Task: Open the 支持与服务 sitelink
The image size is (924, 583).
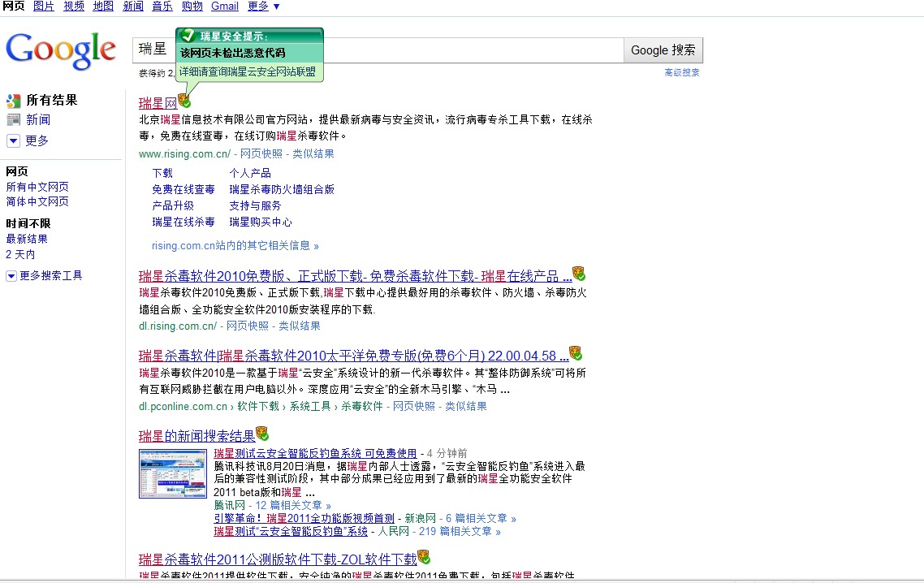Action: (x=255, y=205)
